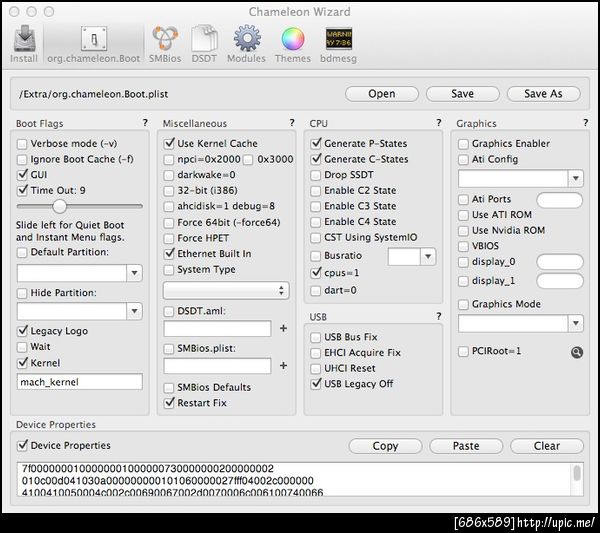600x533 pixels.
Task: Uncheck Generate P-States checkbox
Action: [x=316, y=143]
